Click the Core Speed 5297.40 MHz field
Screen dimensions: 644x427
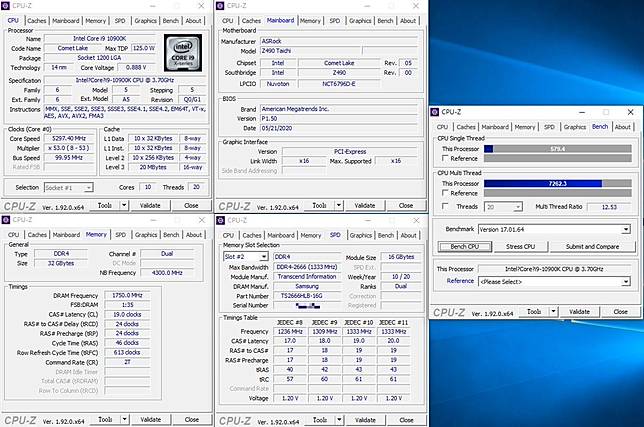click(x=69, y=138)
